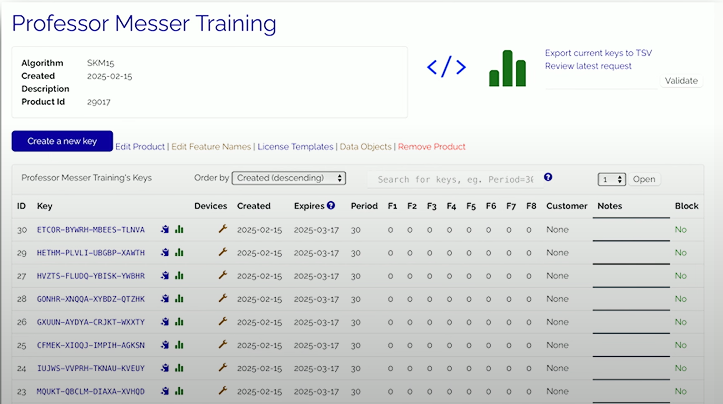Open key GXUUN-AYDYA-CRJKT-WXXTY
Viewport: 723px width, 404px height.
91,322
